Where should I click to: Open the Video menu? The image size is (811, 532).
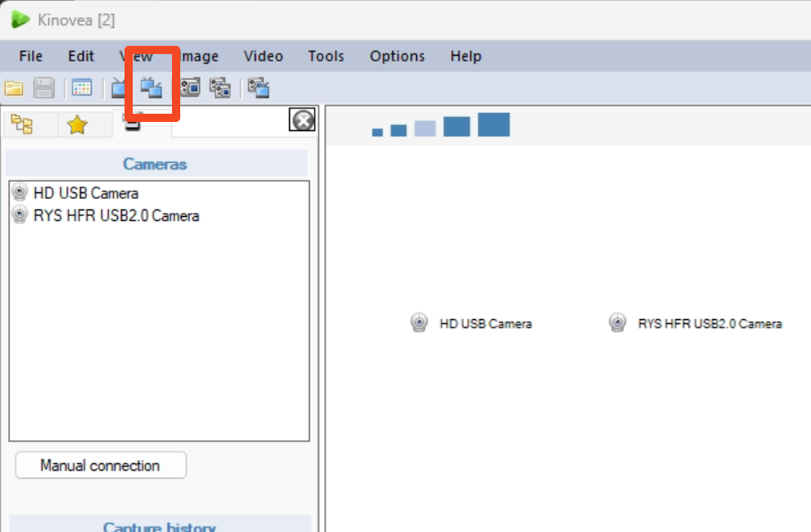coord(263,56)
